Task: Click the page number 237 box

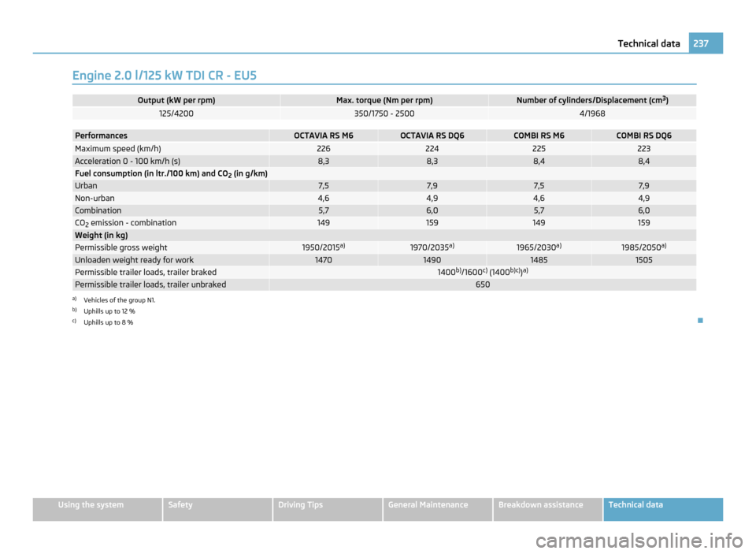Action: [706, 43]
